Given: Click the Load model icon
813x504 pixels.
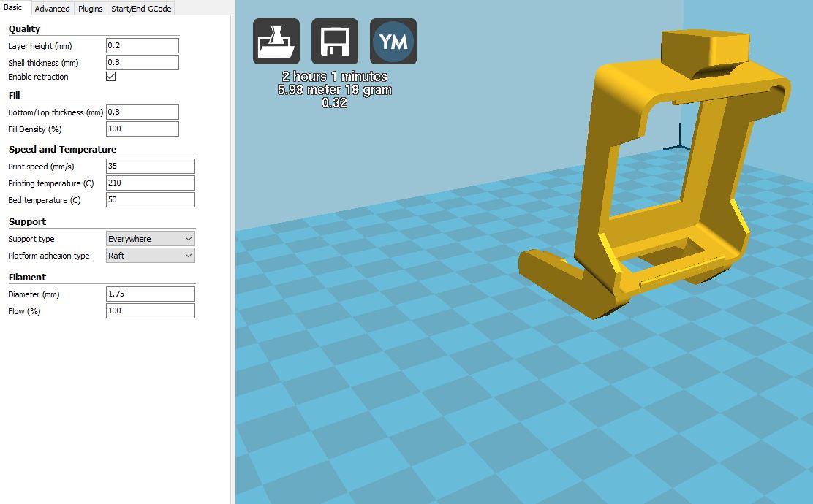Looking at the screenshot, I should 276,42.
